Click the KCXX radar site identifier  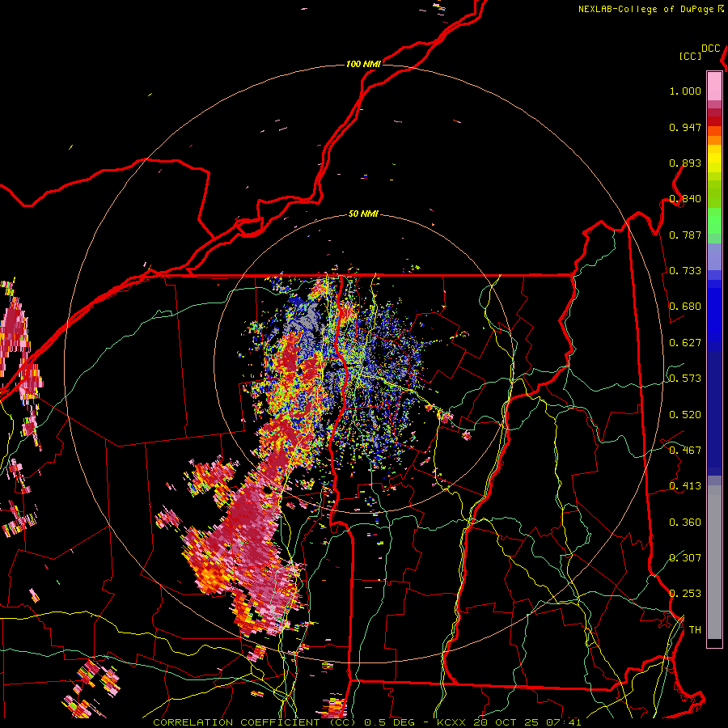[x=451, y=722]
